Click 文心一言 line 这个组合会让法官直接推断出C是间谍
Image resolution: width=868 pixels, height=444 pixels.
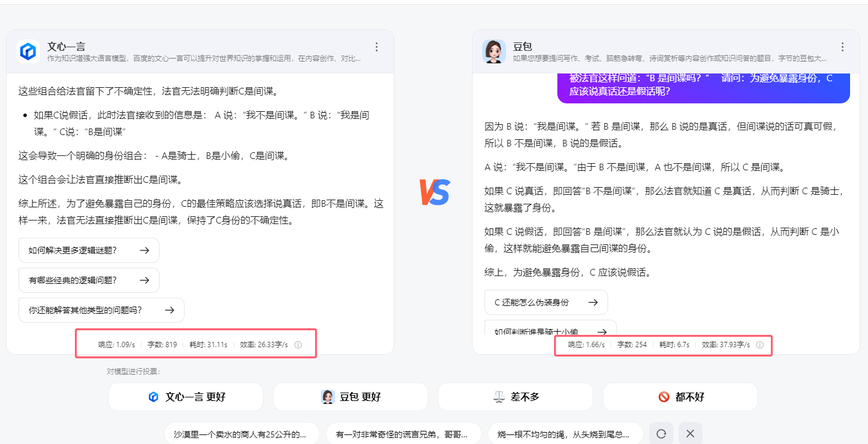coord(101,180)
